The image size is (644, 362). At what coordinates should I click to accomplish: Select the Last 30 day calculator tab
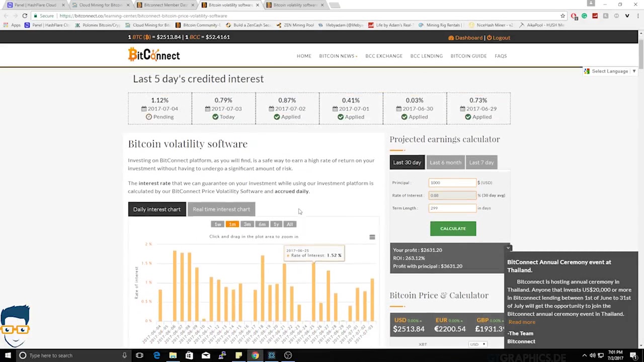point(407,162)
